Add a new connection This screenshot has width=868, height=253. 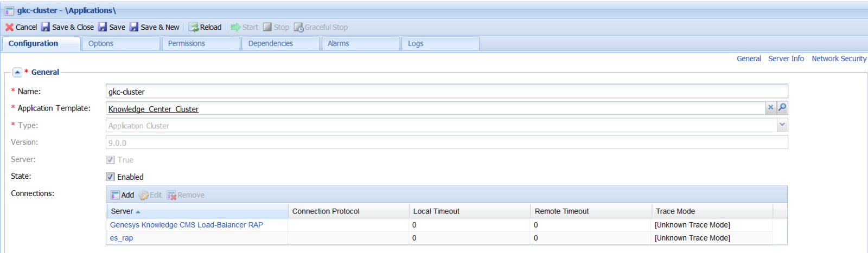pos(122,195)
